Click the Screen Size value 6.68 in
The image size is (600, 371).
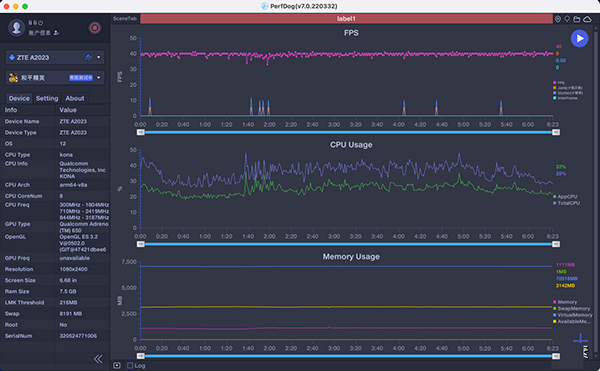click(x=68, y=280)
